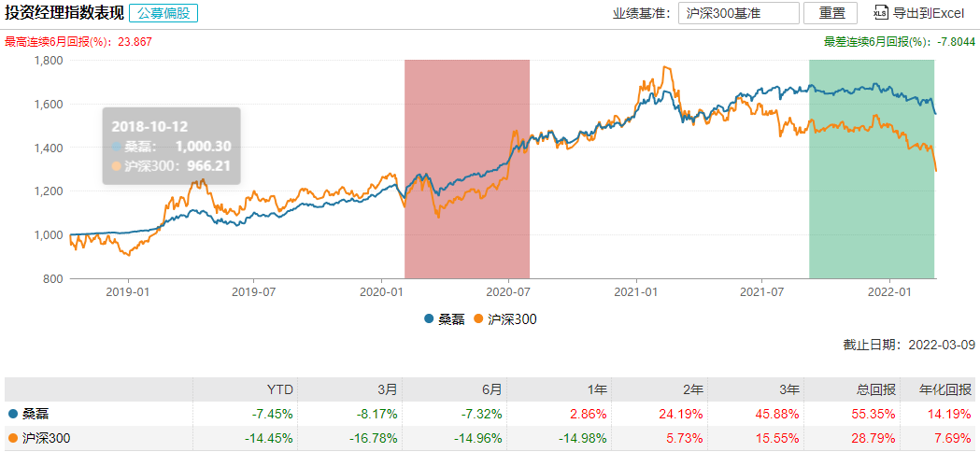This screenshot has width=980, height=452.
Task: Click the XLS file export icon
Action: click(881, 13)
